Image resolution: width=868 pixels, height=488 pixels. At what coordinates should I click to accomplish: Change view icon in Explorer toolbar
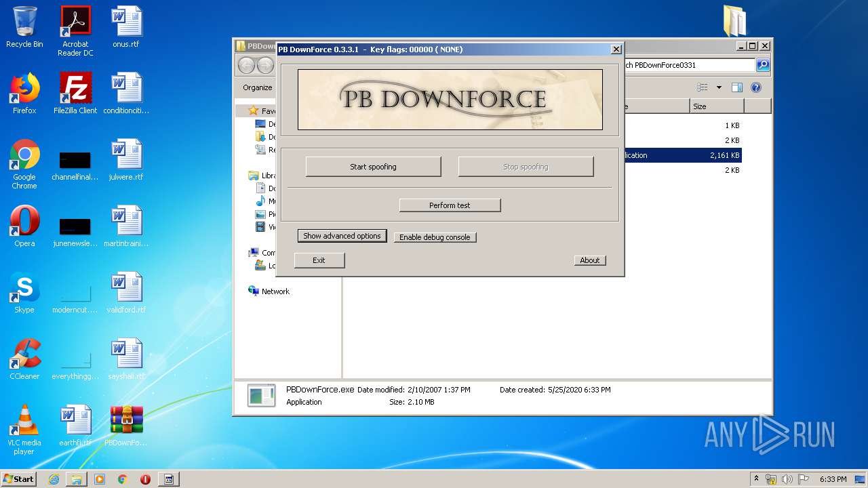pos(703,87)
